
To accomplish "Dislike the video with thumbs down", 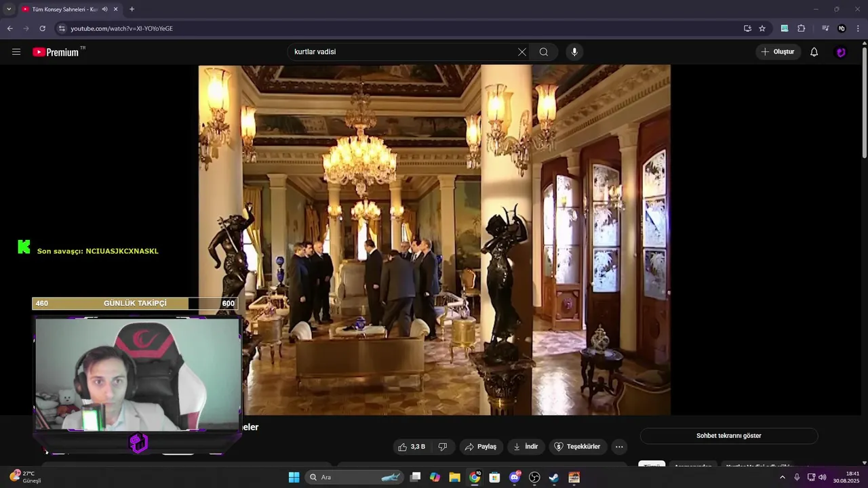I will [x=443, y=447].
